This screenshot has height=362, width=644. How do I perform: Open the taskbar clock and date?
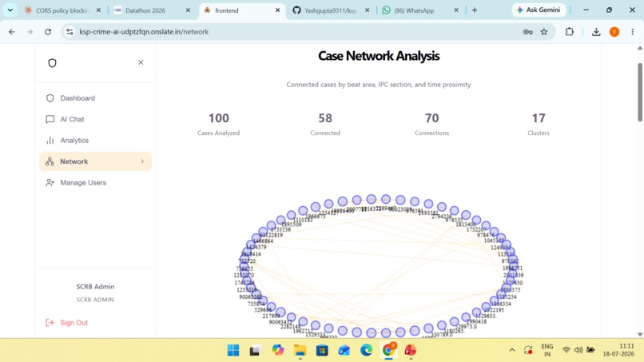(618, 350)
